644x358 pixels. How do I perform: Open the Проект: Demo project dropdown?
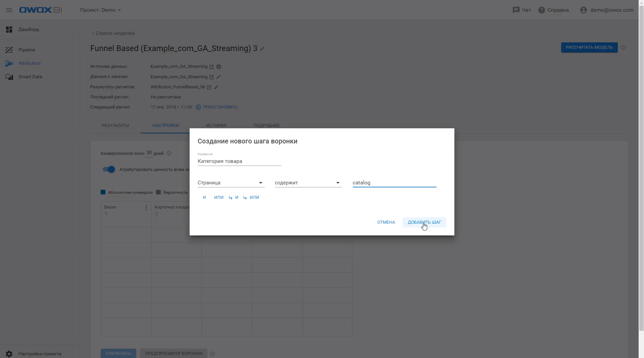pos(100,10)
